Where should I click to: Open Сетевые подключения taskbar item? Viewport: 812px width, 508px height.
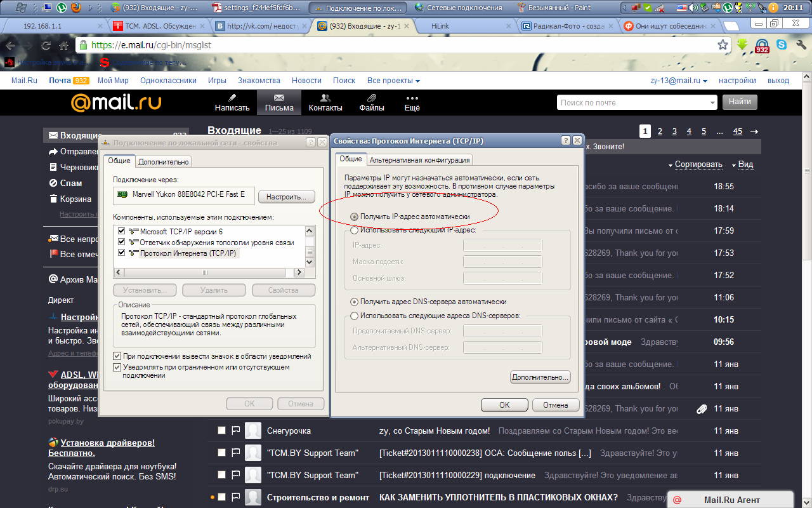tap(463, 8)
